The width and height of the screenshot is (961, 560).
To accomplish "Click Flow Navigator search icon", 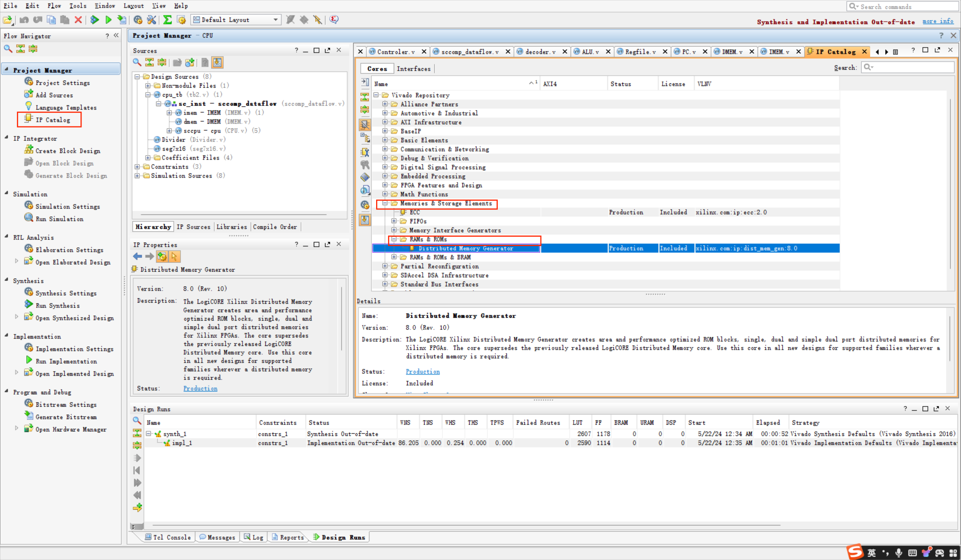I will click(x=8, y=49).
